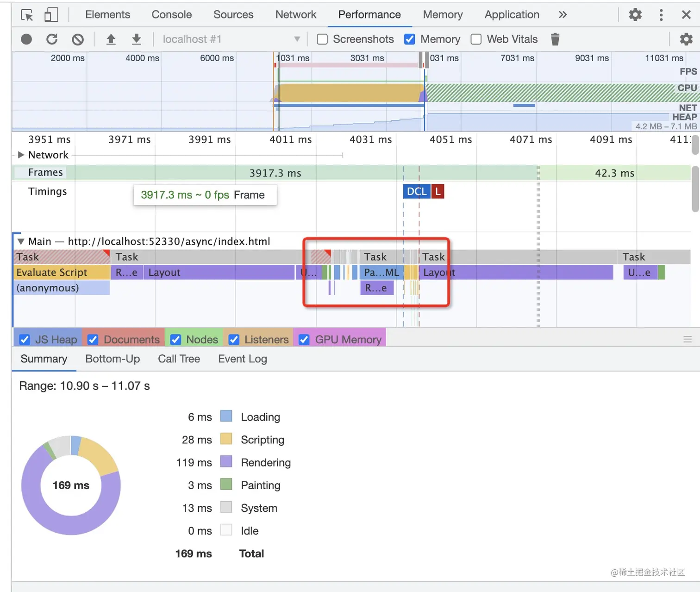Click the System gray color swatch

226,507
